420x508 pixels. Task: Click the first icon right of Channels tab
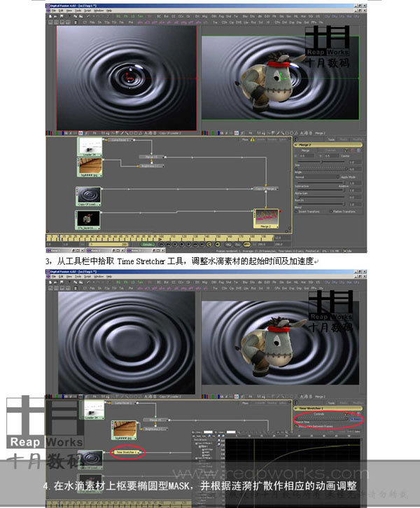346,151
